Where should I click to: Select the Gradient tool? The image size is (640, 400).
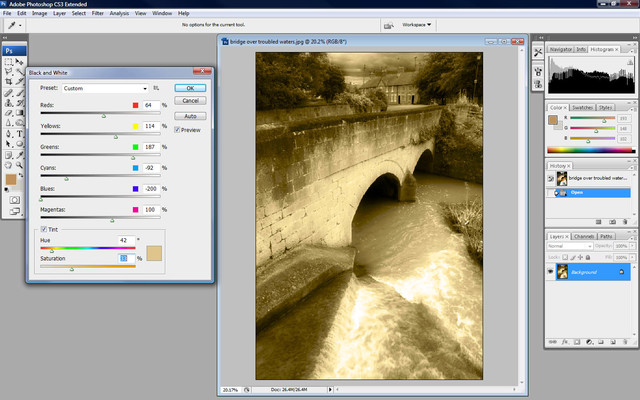click(x=19, y=113)
